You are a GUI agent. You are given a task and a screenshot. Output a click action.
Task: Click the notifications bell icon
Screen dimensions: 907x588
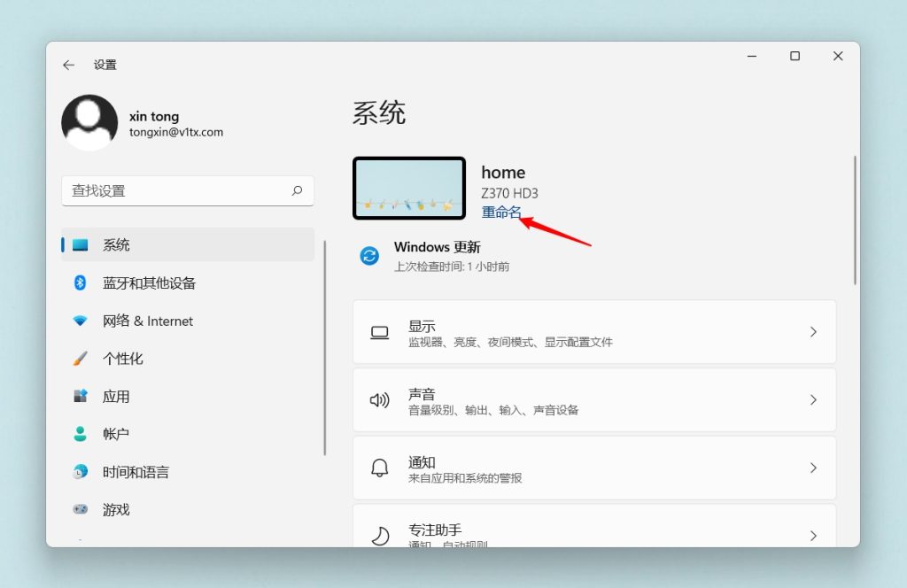click(x=379, y=468)
